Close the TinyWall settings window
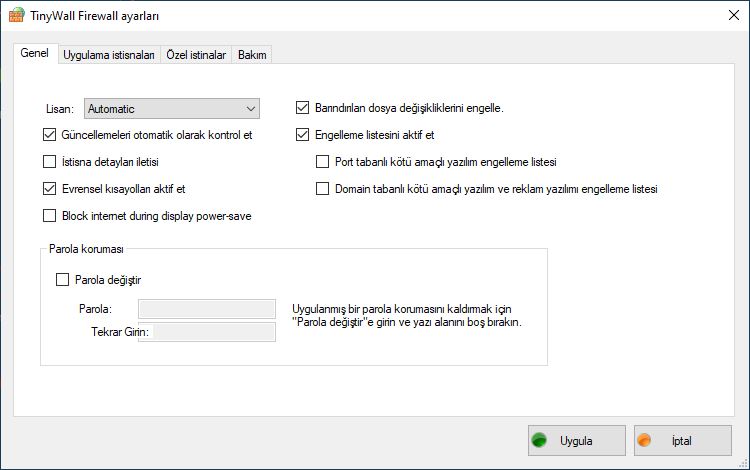This screenshot has height=470, width=750. [x=734, y=15]
